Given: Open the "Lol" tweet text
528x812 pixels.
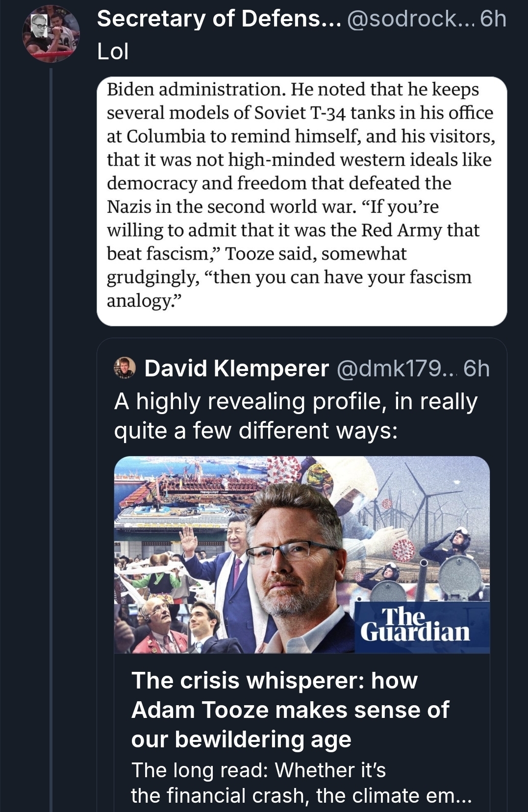Looking at the screenshot, I should click(113, 51).
